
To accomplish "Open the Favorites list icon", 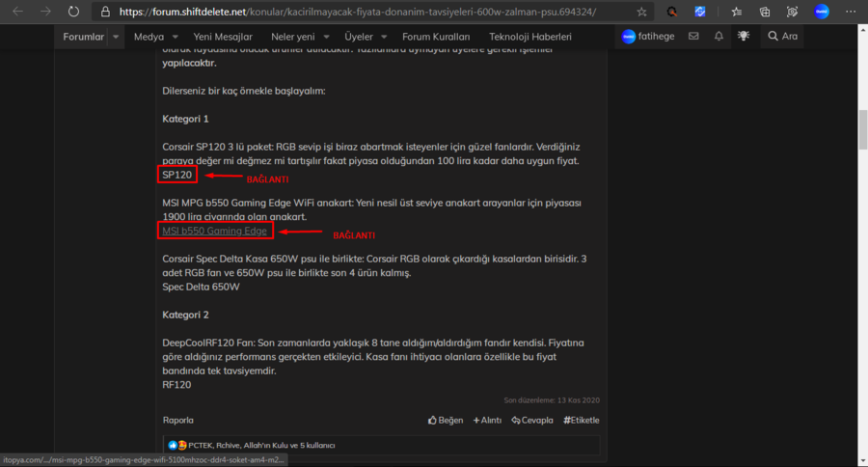I will (x=736, y=12).
